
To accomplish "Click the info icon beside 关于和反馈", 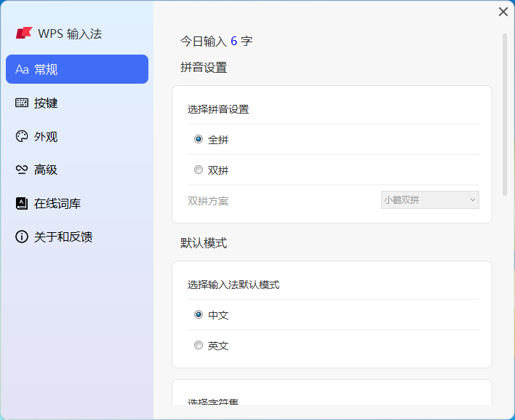I will pos(22,237).
